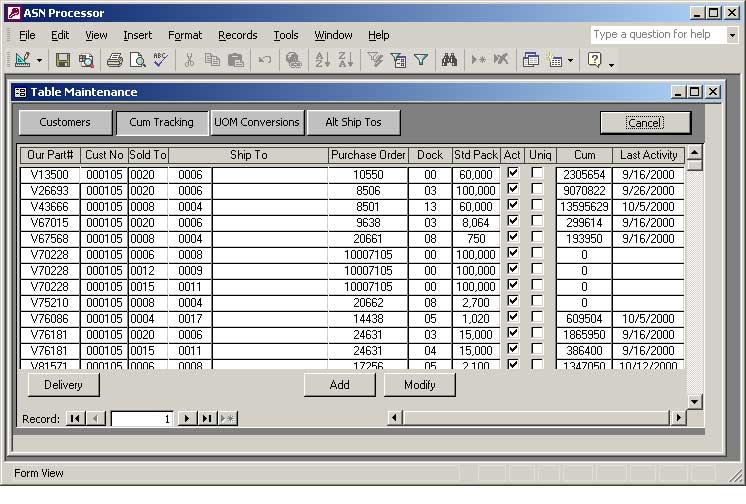Toggle Act checkbox for part V76086
This screenshot has width=746, height=504.
(x=513, y=317)
